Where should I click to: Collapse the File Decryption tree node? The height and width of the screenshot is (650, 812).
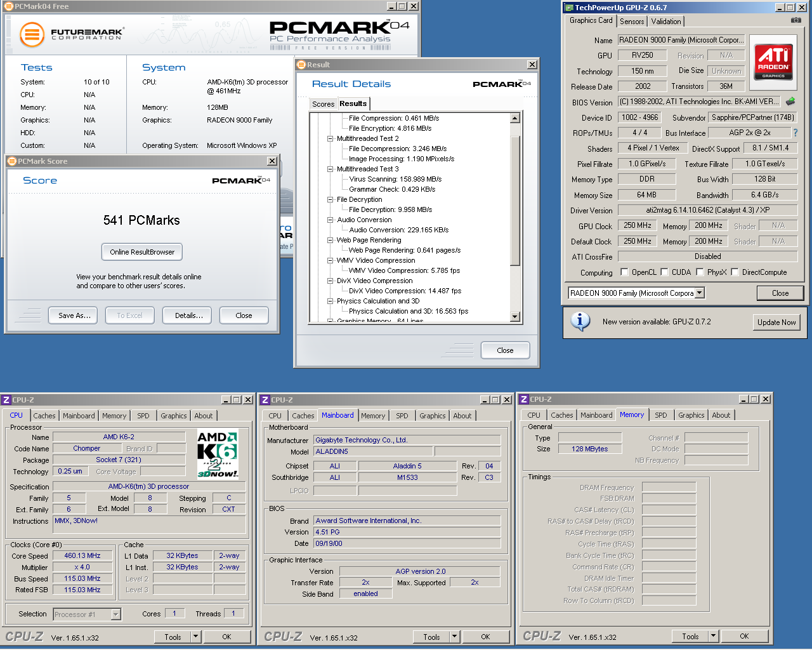[x=330, y=199]
